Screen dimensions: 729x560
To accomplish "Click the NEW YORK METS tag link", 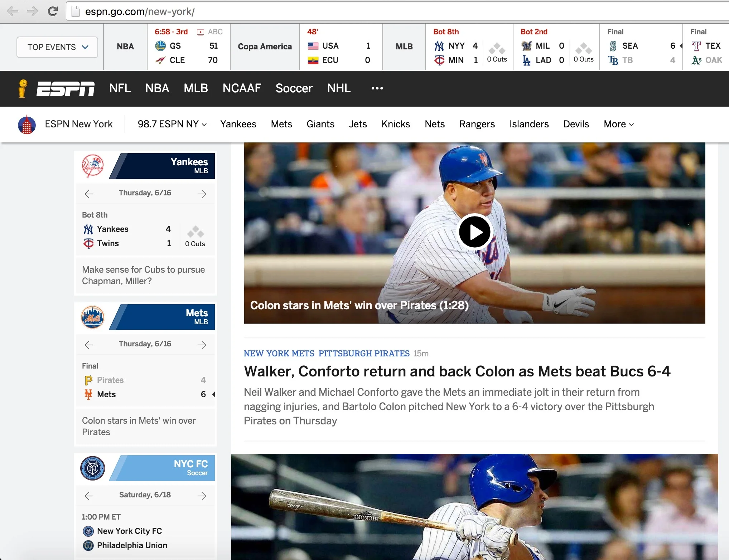I will tap(279, 354).
